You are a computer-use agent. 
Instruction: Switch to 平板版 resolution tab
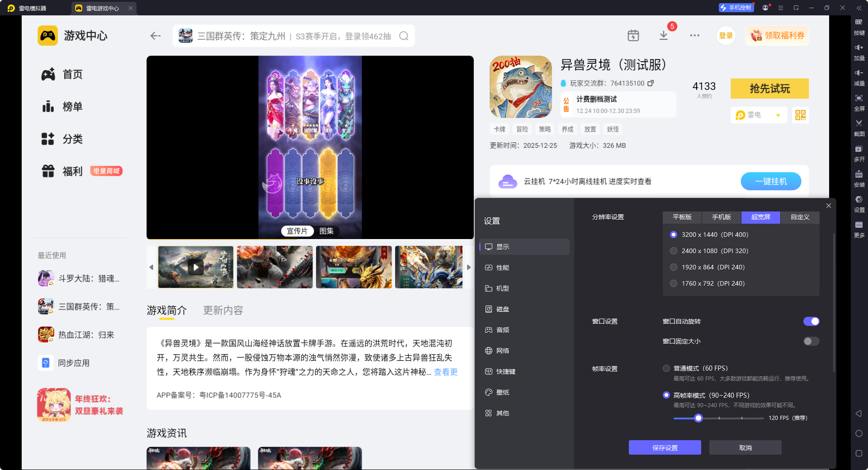[682, 217]
